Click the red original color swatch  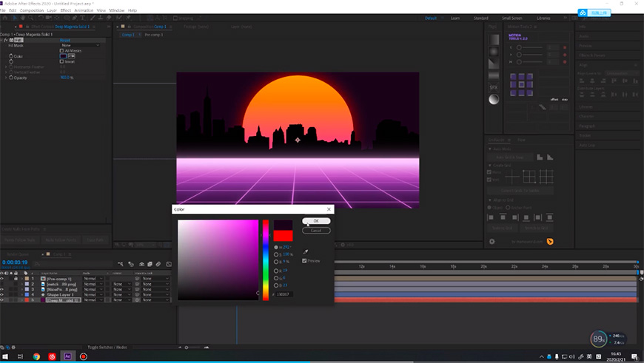pyautogui.click(x=283, y=235)
